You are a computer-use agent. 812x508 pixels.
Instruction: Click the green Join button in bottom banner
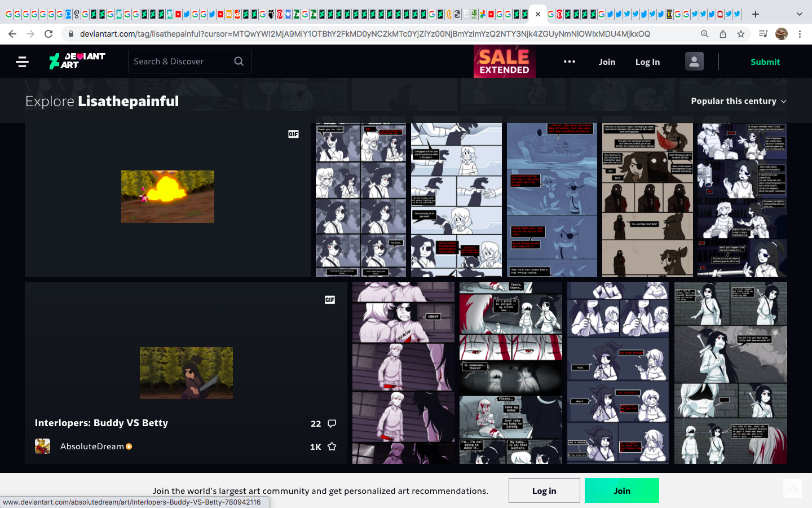point(622,491)
